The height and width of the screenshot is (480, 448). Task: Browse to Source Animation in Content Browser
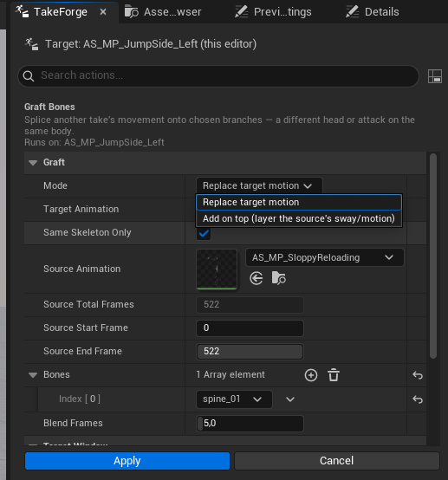(x=278, y=278)
